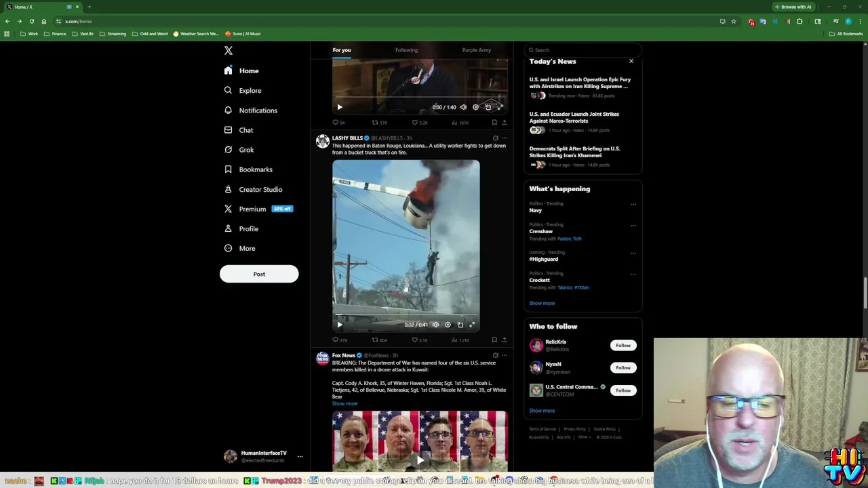
Task: Click browser profile avatar icon
Action: pos(848,21)
